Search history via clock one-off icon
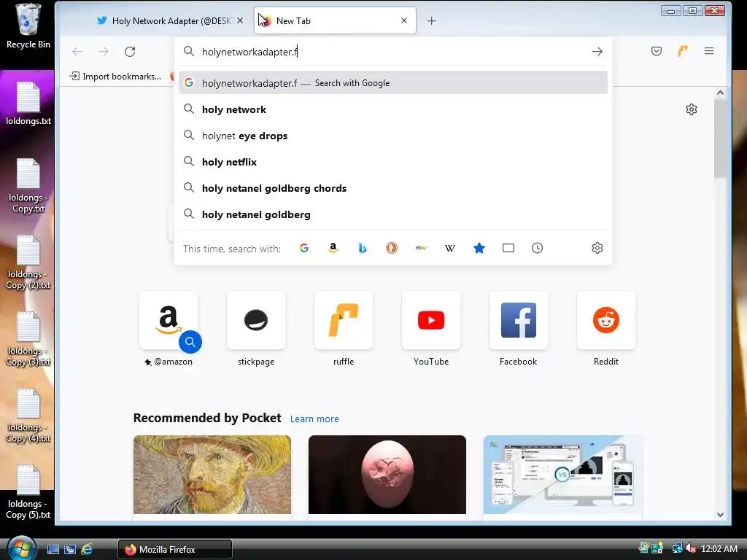This screenshot has width=747, height=560. pyautogui.click(x=538, y=248)
